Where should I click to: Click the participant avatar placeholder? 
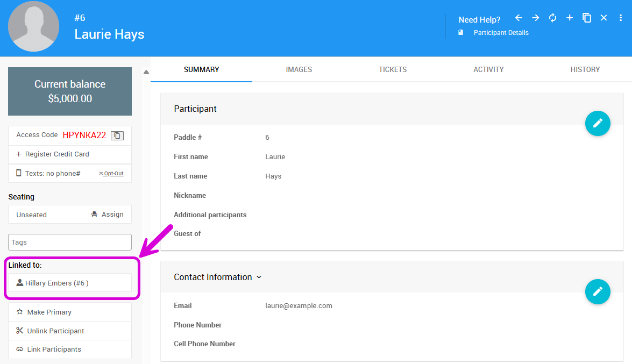[33, 26]
